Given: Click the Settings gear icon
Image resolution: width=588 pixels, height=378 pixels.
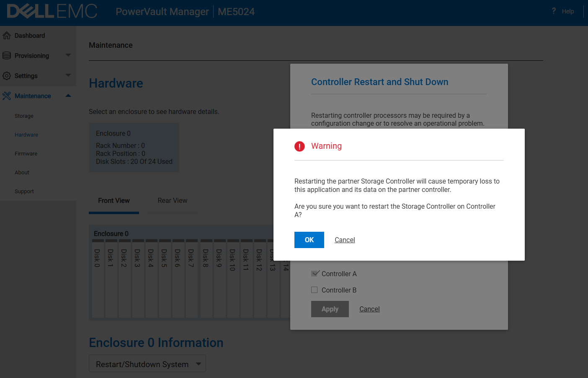Looking at the screenshot, I should click(7, 75).
